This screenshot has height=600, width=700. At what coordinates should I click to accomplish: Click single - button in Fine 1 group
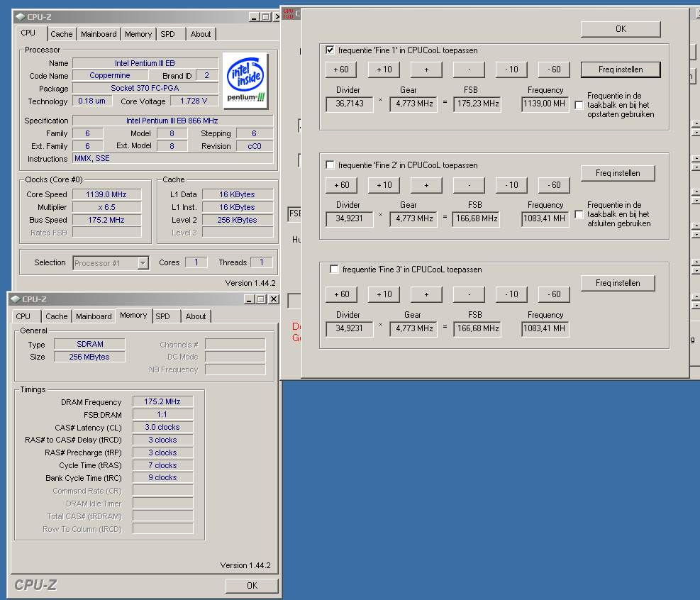point(469,70)
